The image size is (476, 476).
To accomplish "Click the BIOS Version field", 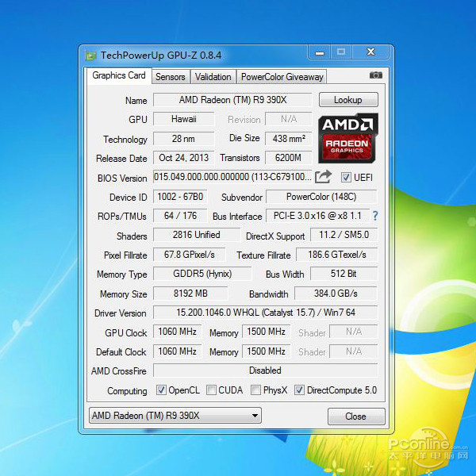I will (x=232, y=177).
